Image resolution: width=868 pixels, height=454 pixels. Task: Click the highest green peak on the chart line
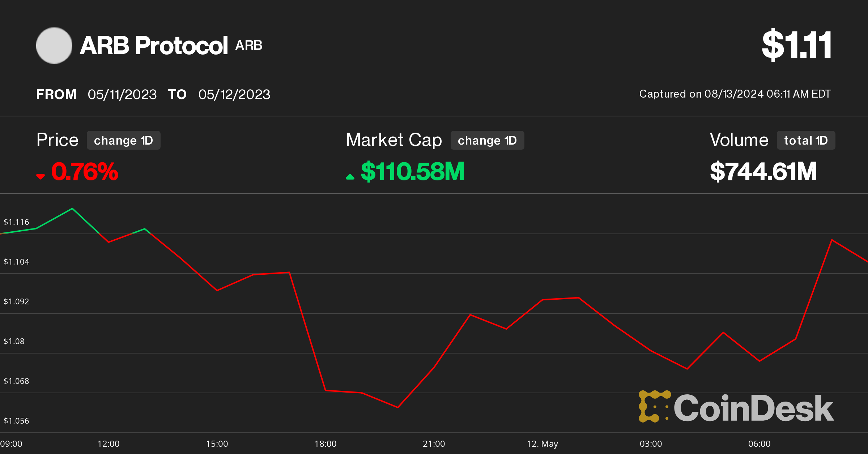click(x=72, y=209)
